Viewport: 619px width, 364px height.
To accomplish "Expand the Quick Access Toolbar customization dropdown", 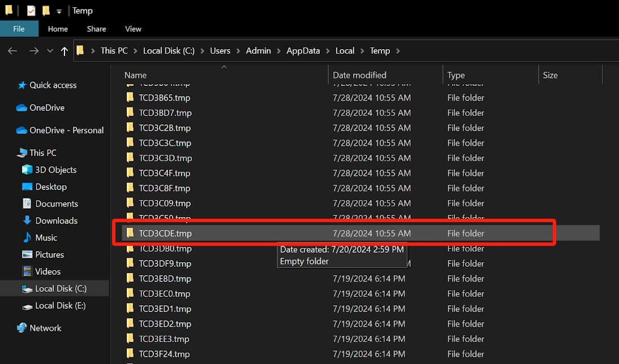I will click(x=59, y=10).
